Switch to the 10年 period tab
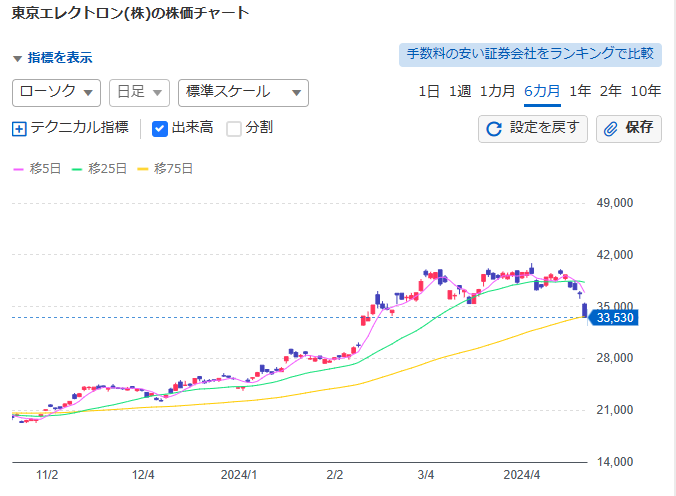This screenshot has height=496, width=676. pyautogui.click(x=645, y=91)
